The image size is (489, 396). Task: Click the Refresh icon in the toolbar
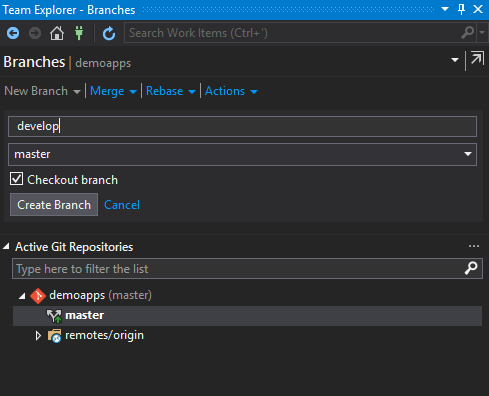tap(109, 33)
